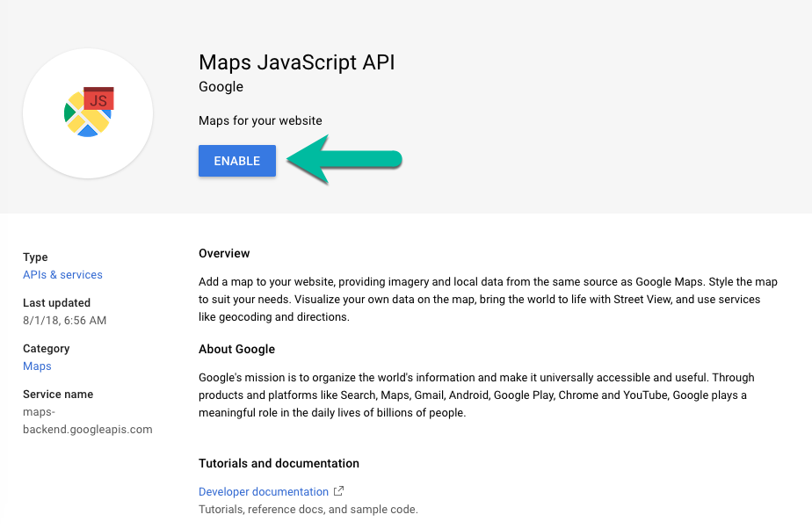Click 'Tutorials, reference docs, and sample code.' text
This screenshot has height=529, width=812.
point(308,510)
